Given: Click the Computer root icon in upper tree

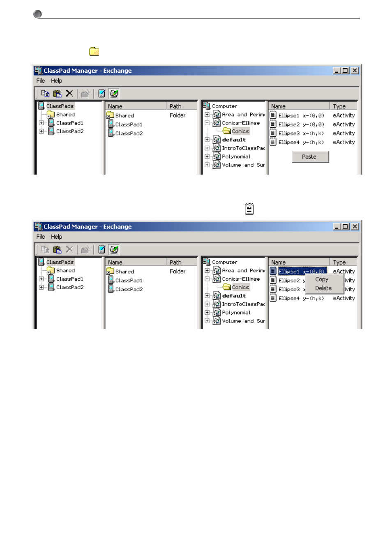Looking at the screenshot, I should (x=206, y=106).
